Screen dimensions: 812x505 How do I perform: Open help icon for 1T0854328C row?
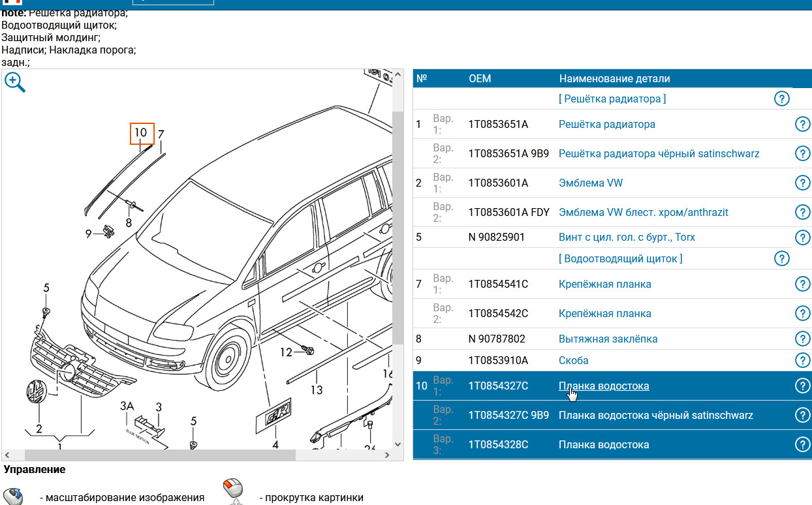(x=803, y=444)
